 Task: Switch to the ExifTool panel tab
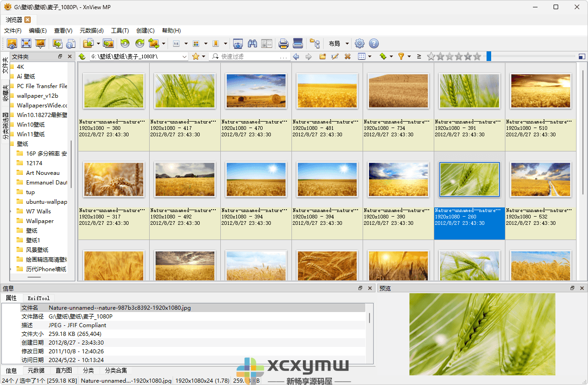38,298
